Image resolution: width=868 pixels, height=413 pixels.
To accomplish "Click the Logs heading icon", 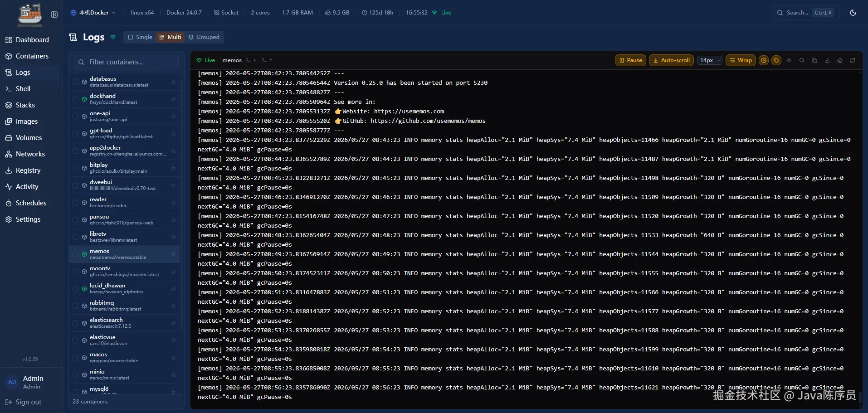I will pos(73,37).
